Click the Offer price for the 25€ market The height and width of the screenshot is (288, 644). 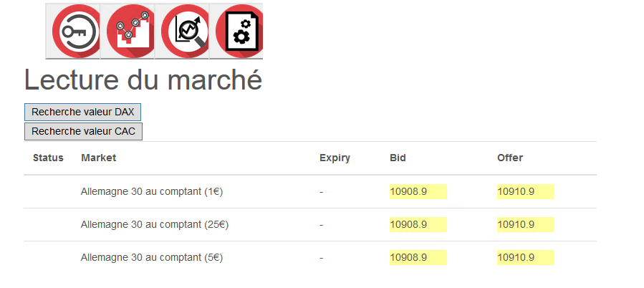(x=516, y=224)
